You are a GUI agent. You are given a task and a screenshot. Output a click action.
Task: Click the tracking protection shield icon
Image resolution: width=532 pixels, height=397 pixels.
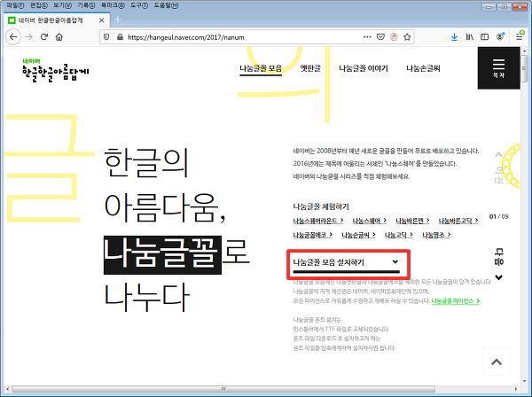pyautogui.click(x=106, y=37)
